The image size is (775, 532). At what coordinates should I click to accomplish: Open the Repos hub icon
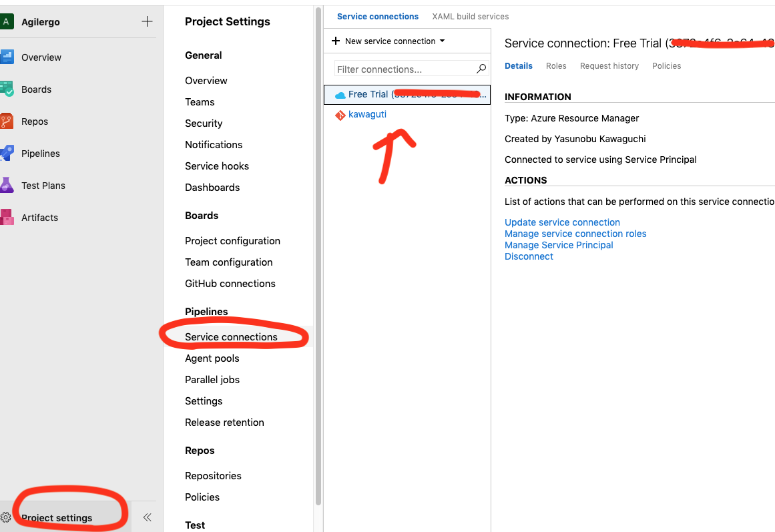click(x=7, y=121)
